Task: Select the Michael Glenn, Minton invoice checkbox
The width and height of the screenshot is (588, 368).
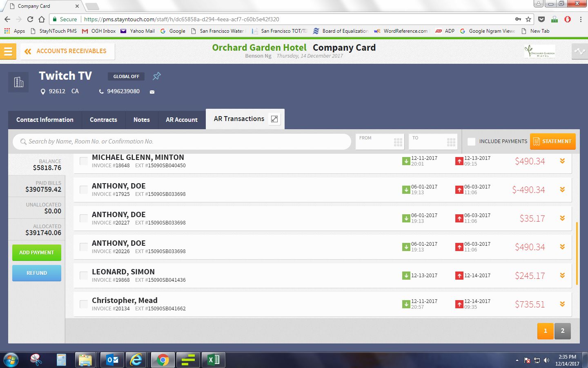Action: (83, 161)
